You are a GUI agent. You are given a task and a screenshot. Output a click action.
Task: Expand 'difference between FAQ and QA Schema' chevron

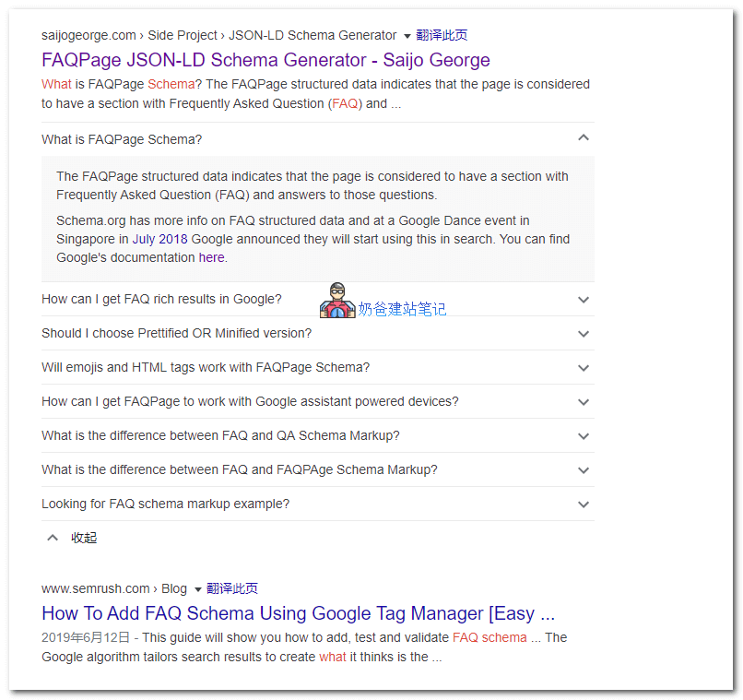click(583, 436)
